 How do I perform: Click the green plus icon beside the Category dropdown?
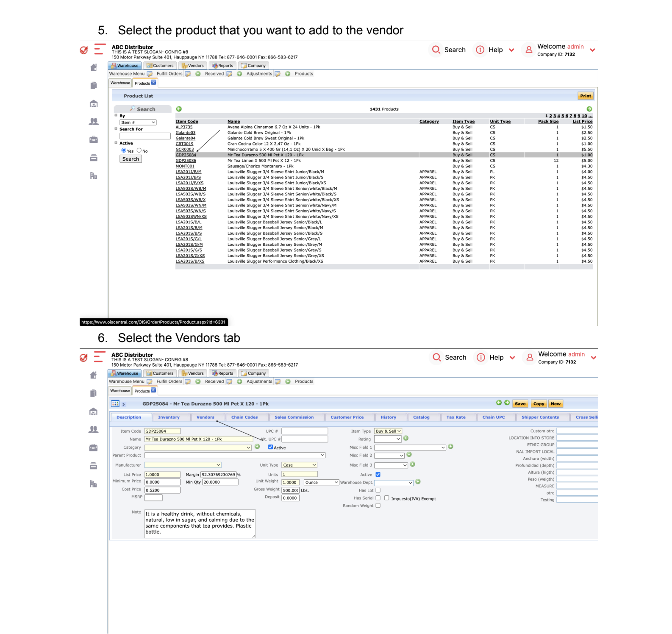257,447
